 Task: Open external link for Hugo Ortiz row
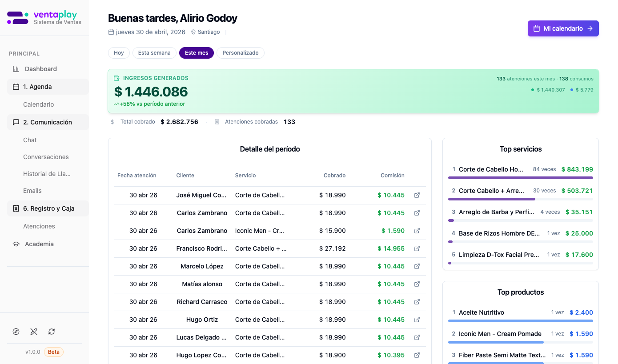point(417,320)
